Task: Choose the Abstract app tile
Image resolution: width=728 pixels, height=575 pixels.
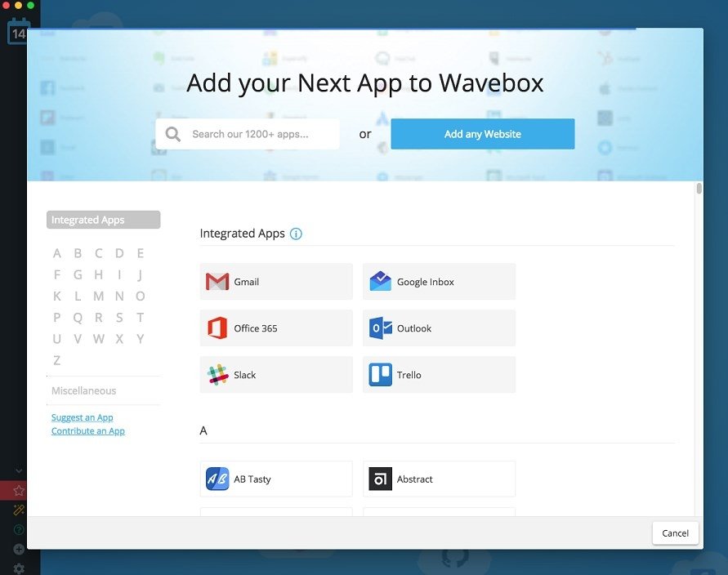Action: (440, 479)
